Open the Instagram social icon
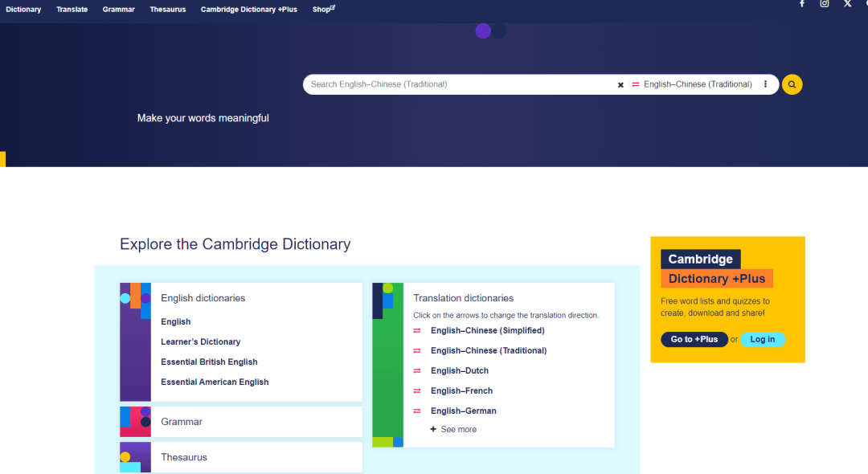 [x=825, y=4]
